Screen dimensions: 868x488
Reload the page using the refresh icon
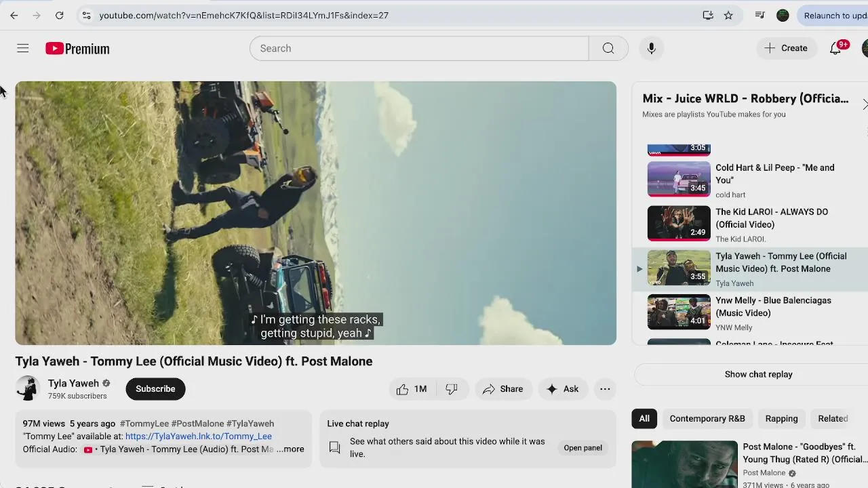[60, 15]
